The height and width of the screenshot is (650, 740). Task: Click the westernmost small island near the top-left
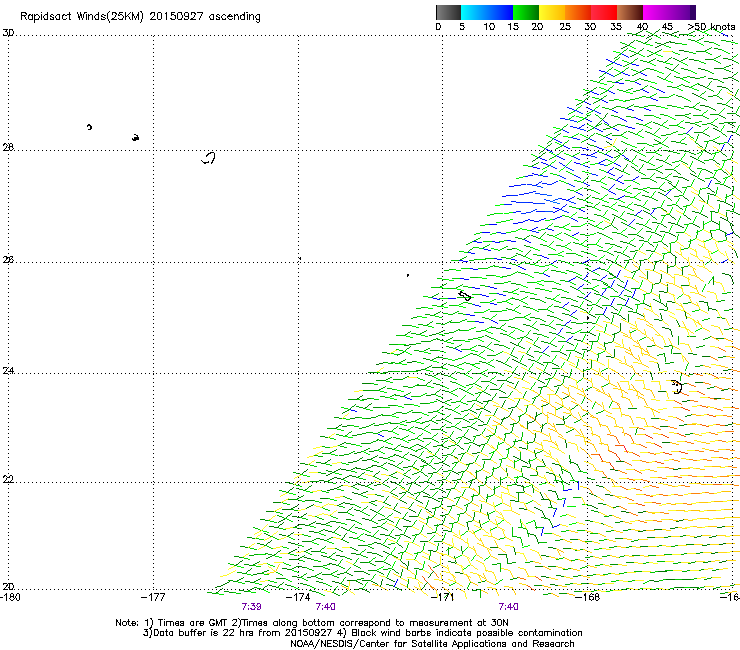point(89,127)
